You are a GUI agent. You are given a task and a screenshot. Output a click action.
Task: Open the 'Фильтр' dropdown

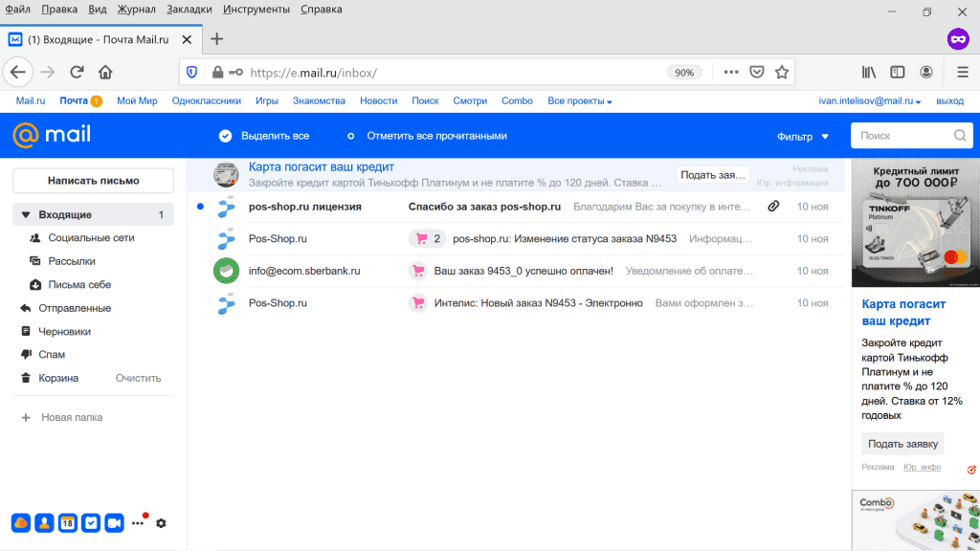(802, 136)
